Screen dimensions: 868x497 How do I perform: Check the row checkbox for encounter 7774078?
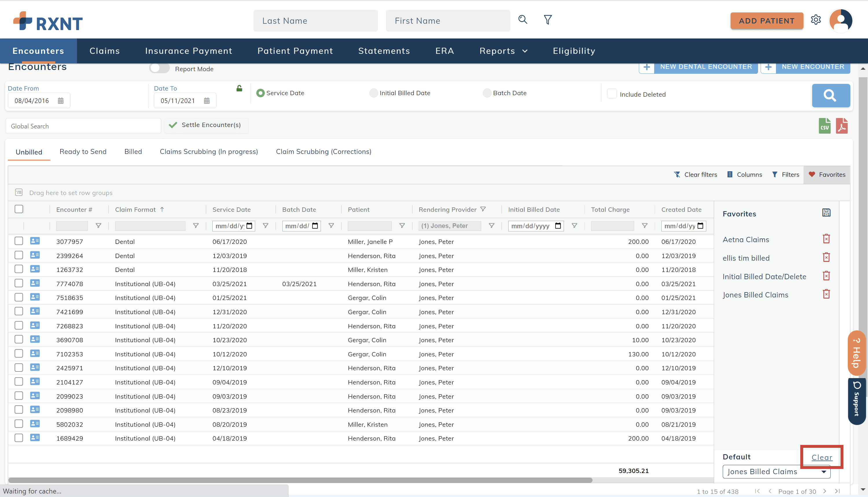pyautogui.click(x=19, y=283)
